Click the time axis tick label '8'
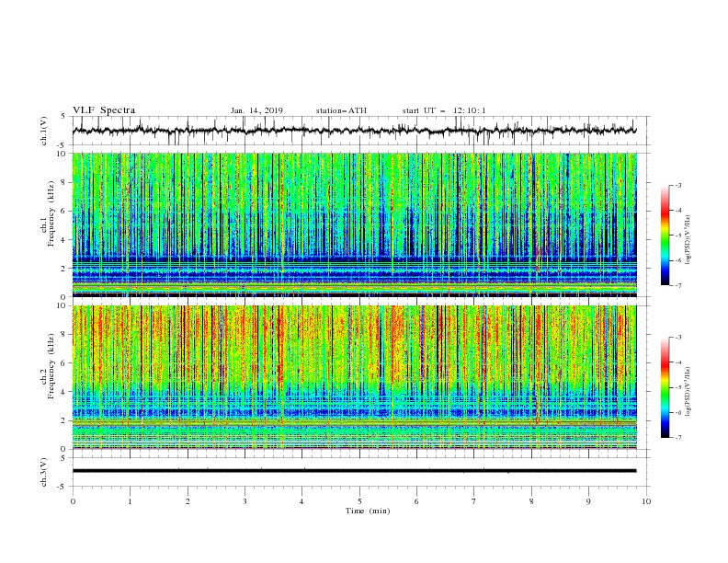This screenshot has height=563, width=728. (531, 501)
